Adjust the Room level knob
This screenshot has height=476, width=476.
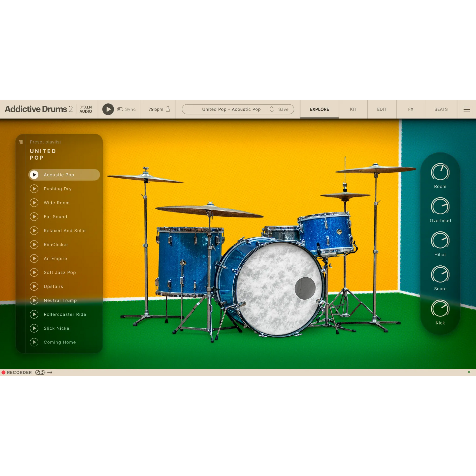click(x=440, y=172)
